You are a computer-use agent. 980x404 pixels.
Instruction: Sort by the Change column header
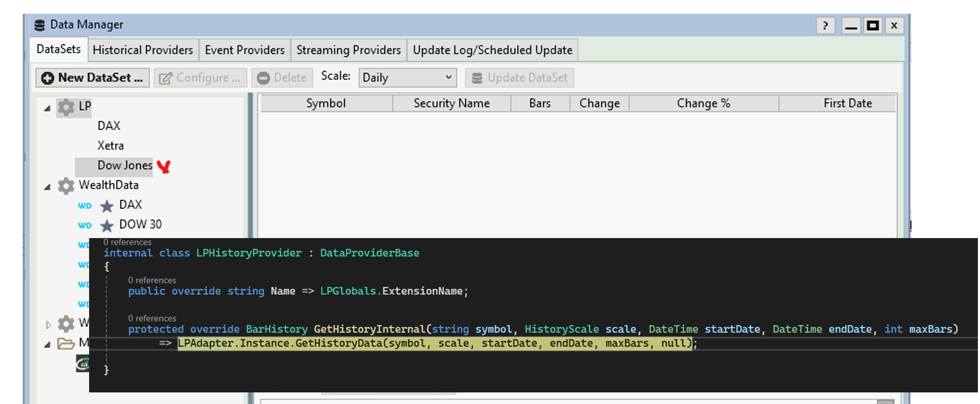pos(599,103)
